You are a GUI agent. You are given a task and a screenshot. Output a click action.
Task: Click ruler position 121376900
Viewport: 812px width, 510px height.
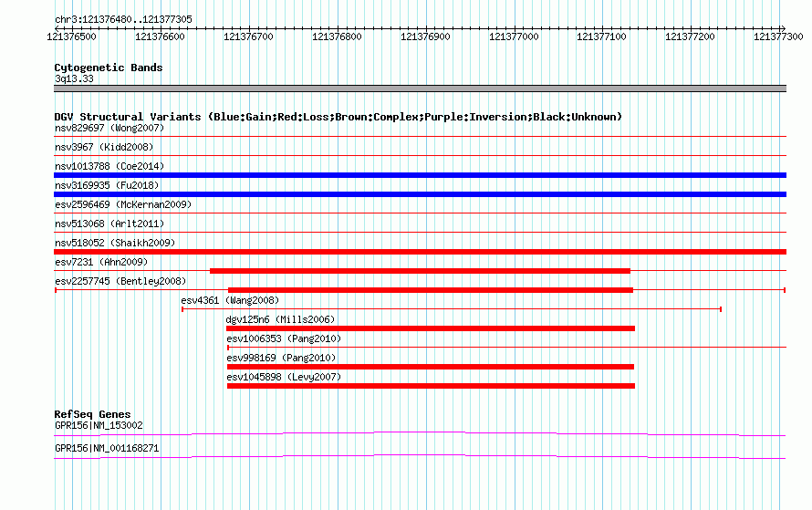pos(426,36)
